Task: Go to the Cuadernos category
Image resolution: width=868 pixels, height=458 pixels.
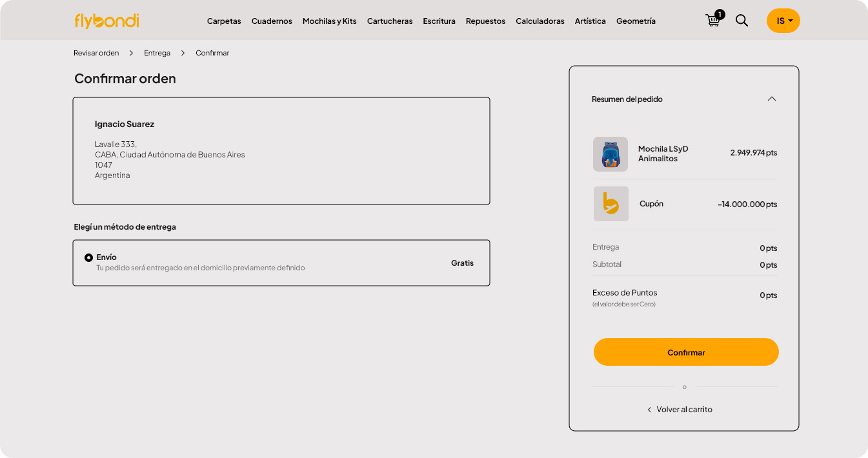Action: click(x=272, y=21)
